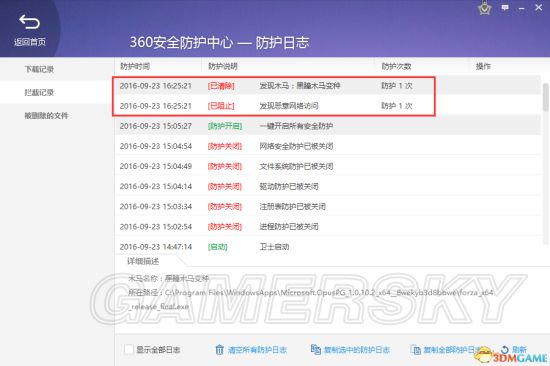Click the 已清除 status tag
Image resolution: width=550 pixels, height=366 pixels.
(x=221, y=86)
